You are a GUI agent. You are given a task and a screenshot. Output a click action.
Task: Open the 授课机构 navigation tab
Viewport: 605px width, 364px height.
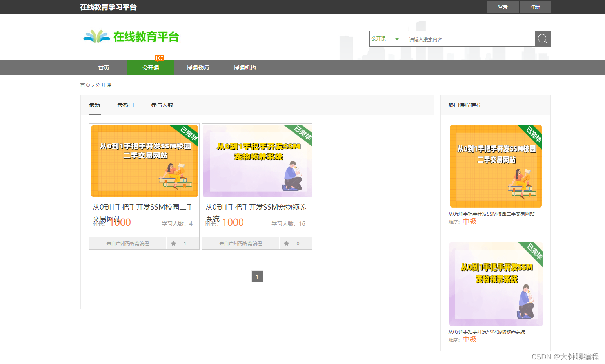tap(244, 68)
